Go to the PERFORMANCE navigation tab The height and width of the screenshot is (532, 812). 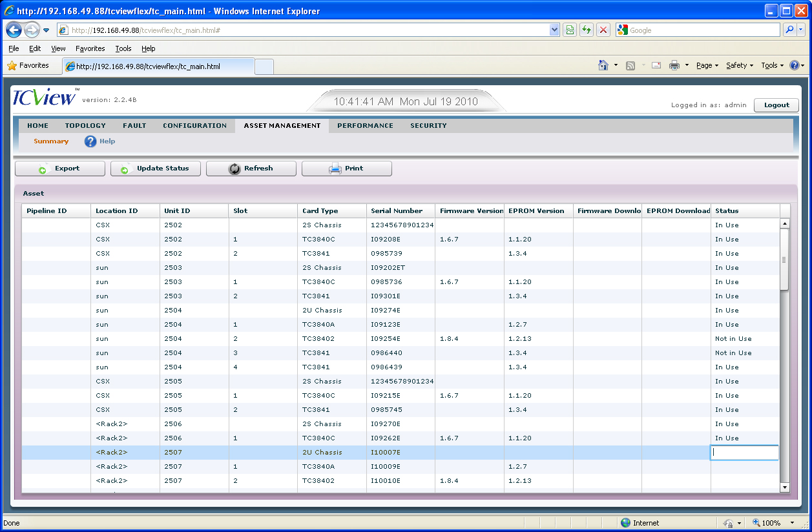pyautogui.click(x=365, y=126)
